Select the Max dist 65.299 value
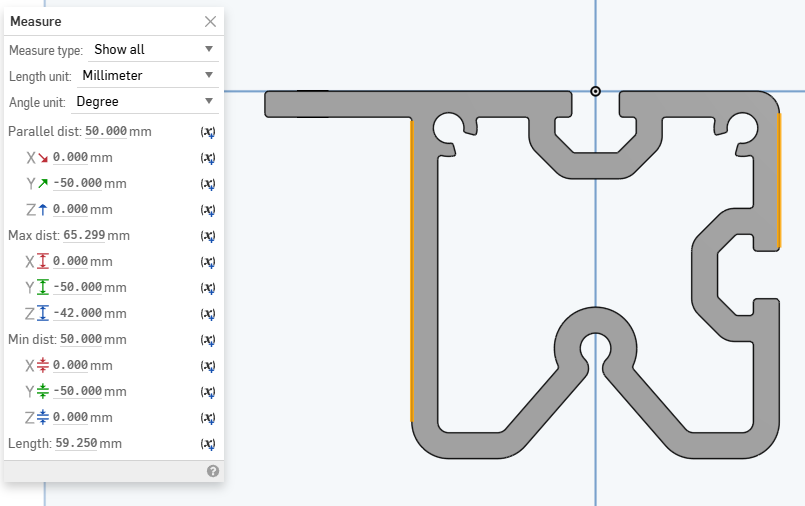 click(x=84, y=235)
